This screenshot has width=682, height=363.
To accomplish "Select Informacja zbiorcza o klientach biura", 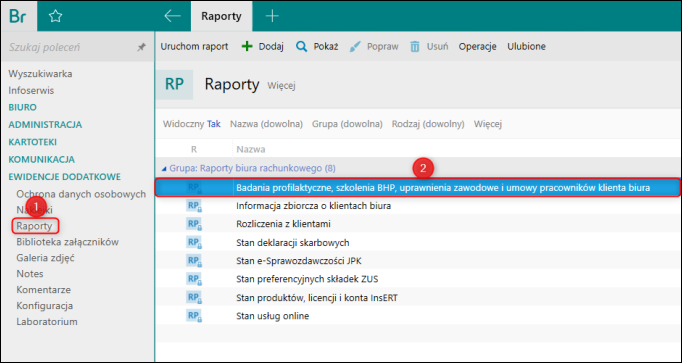I will click(x=417, y=206).
